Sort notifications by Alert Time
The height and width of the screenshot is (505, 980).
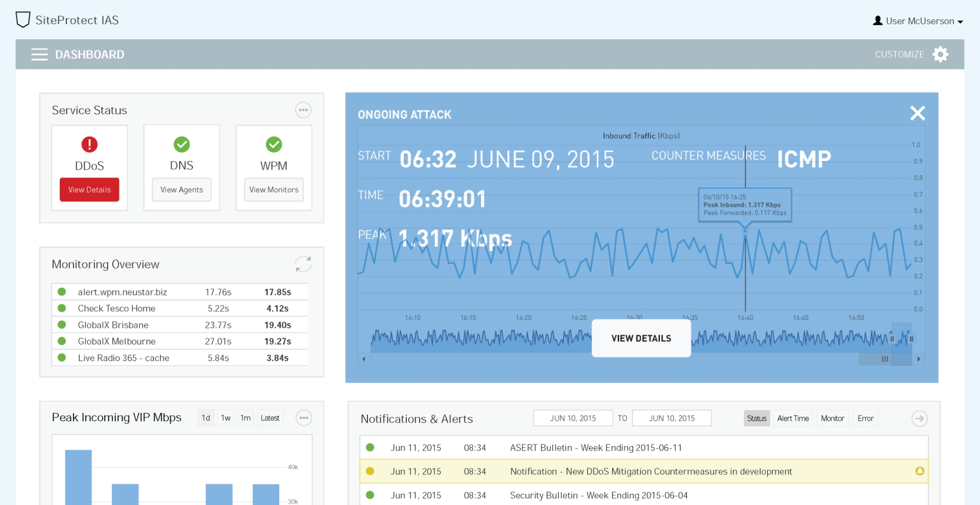tap(793, 418)
